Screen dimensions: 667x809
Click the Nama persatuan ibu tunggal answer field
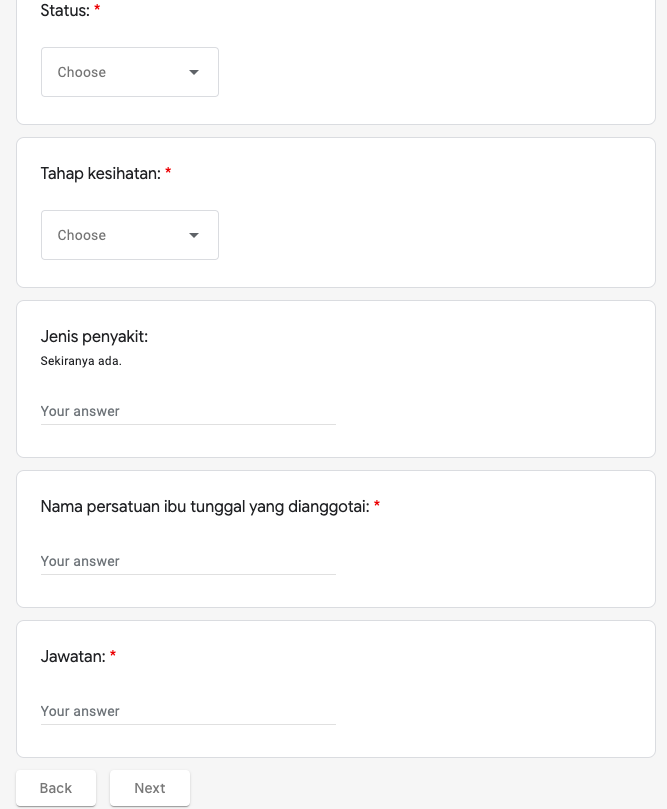point(188,561)
